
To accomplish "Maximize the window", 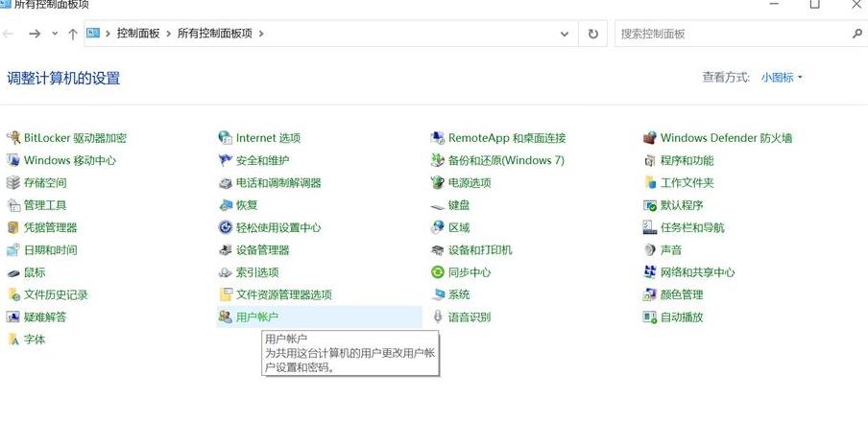I will pos(815,4).
